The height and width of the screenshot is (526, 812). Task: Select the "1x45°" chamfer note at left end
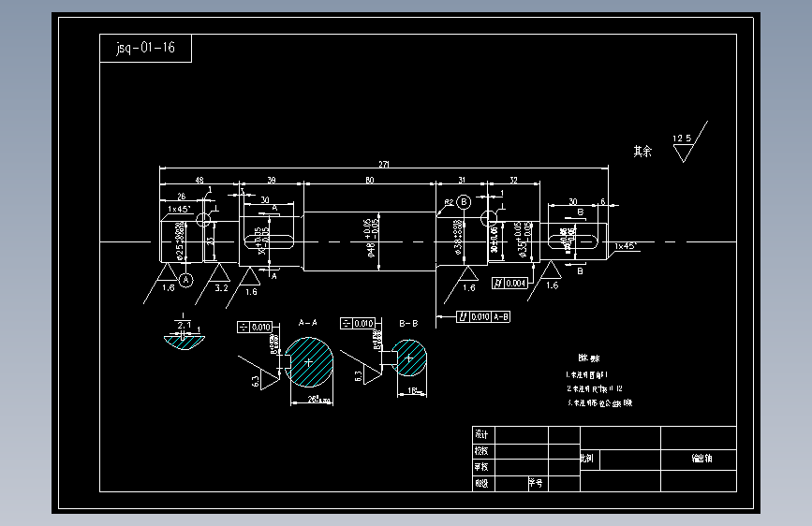[x=179, y=209]
